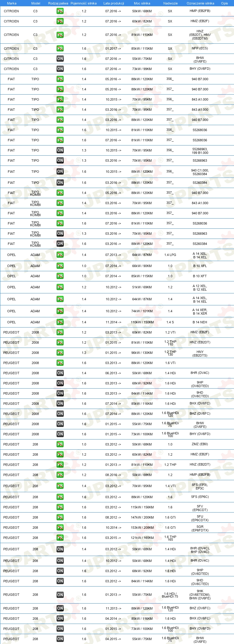Click the ZMZ (EB0) engine code
Image resolution: width=234 pixels, height=644 pixels.
click(x=200, y=444)
